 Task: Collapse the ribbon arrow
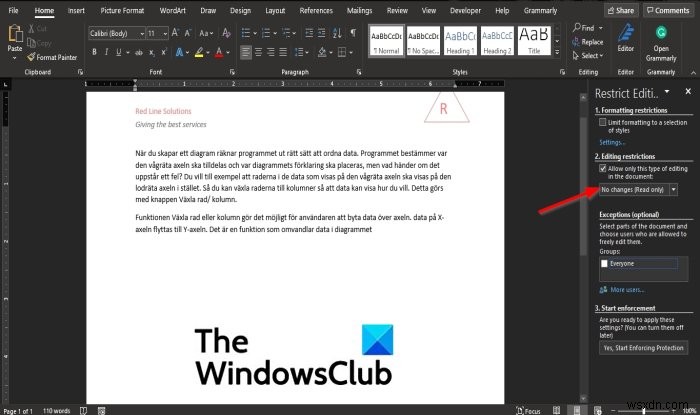pos(693,72)
